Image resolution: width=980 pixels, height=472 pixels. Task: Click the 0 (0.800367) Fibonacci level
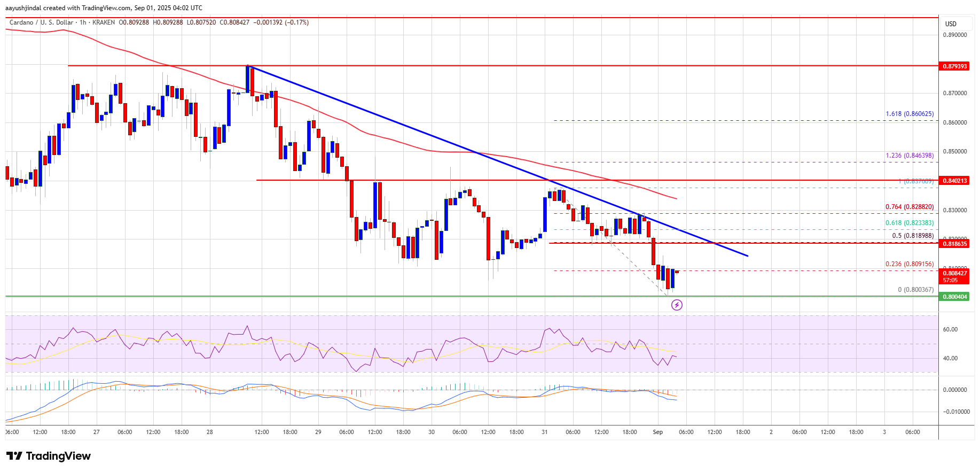pos(915,290)
